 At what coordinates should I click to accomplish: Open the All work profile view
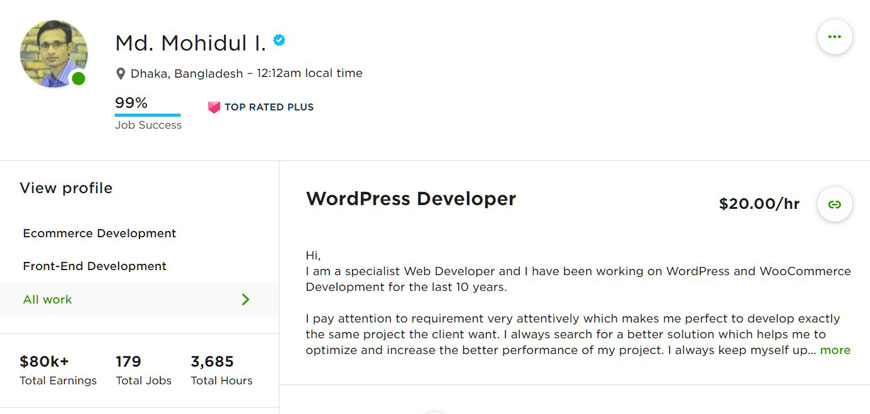tap(139, 300)
